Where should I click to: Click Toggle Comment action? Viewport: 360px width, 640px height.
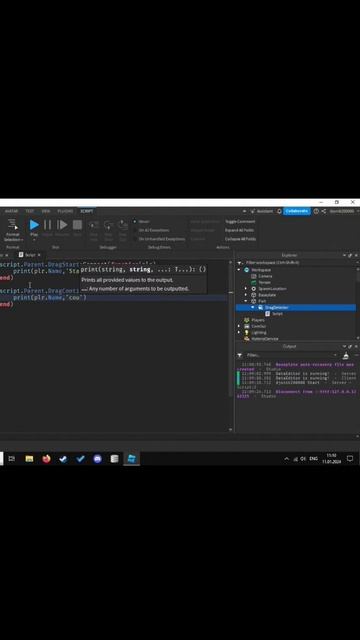(x=240, y=222)
